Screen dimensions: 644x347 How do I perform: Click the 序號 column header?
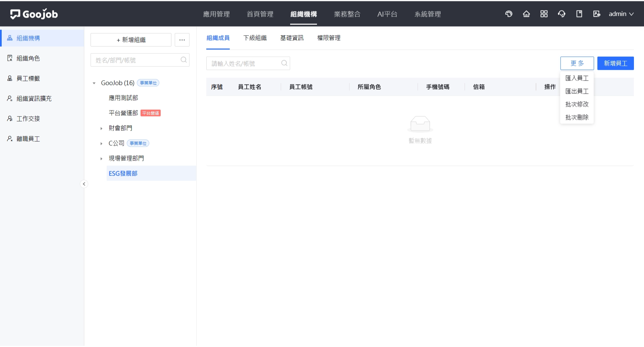217,87
